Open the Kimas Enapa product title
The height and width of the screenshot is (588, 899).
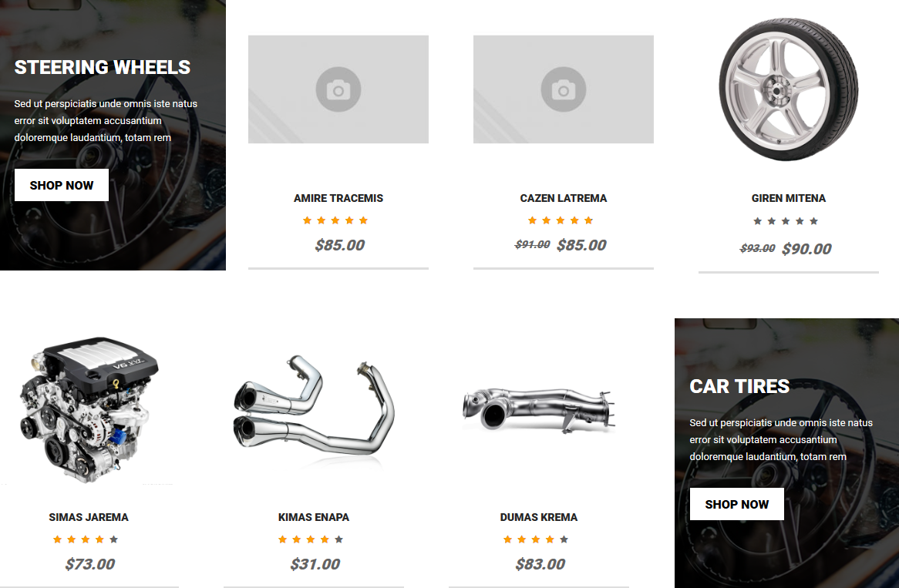click(x=314, y=518)
